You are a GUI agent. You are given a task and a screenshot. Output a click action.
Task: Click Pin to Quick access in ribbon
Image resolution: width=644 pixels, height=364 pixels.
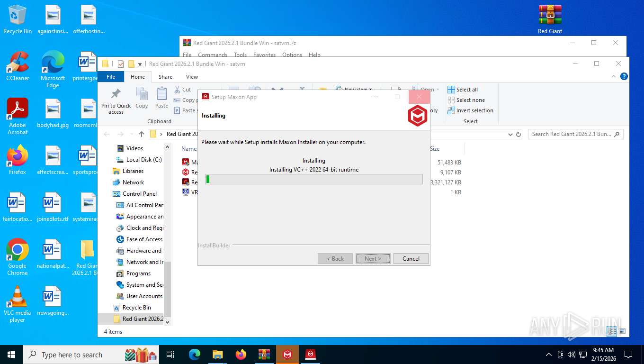coord(116,101)
